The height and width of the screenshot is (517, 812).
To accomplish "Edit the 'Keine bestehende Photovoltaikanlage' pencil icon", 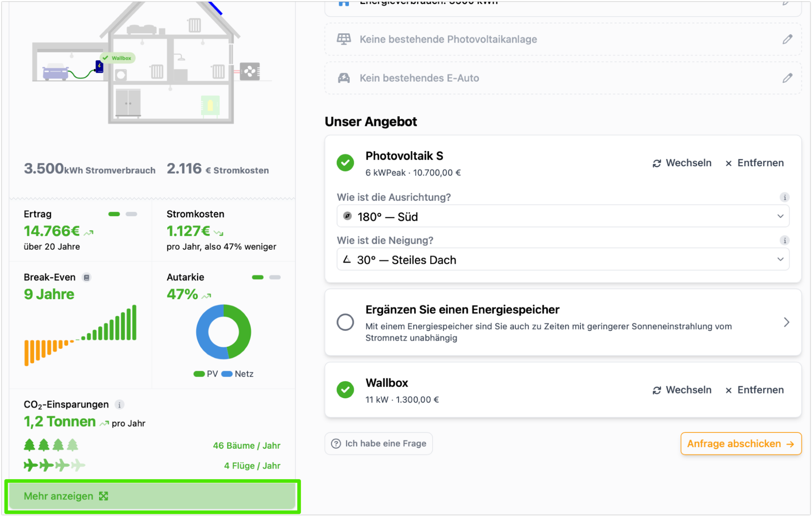I will coord(787,39).
